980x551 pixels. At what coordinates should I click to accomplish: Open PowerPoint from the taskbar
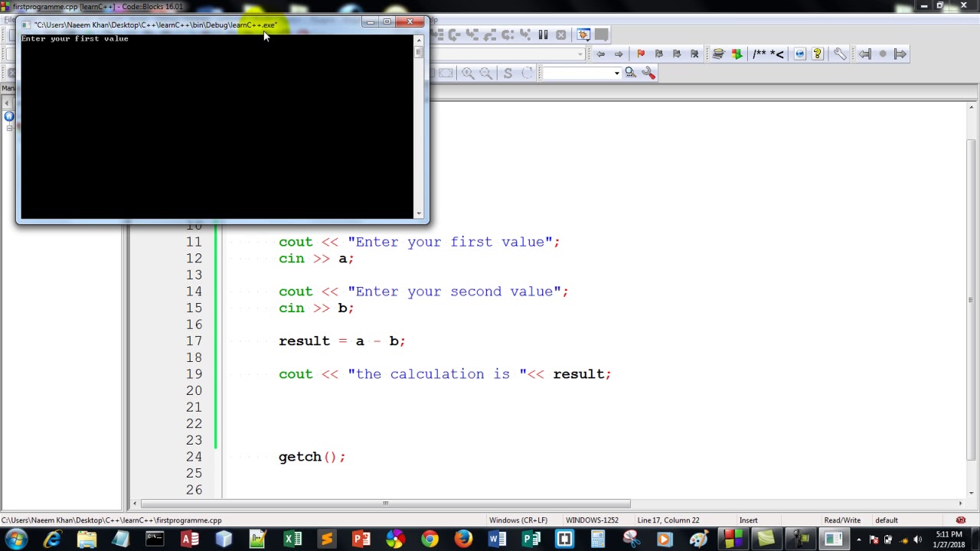click(361, 540)
